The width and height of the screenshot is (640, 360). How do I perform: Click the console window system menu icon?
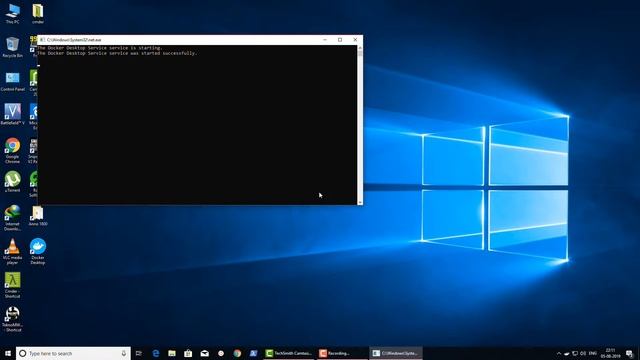click(x=42, y=40)
